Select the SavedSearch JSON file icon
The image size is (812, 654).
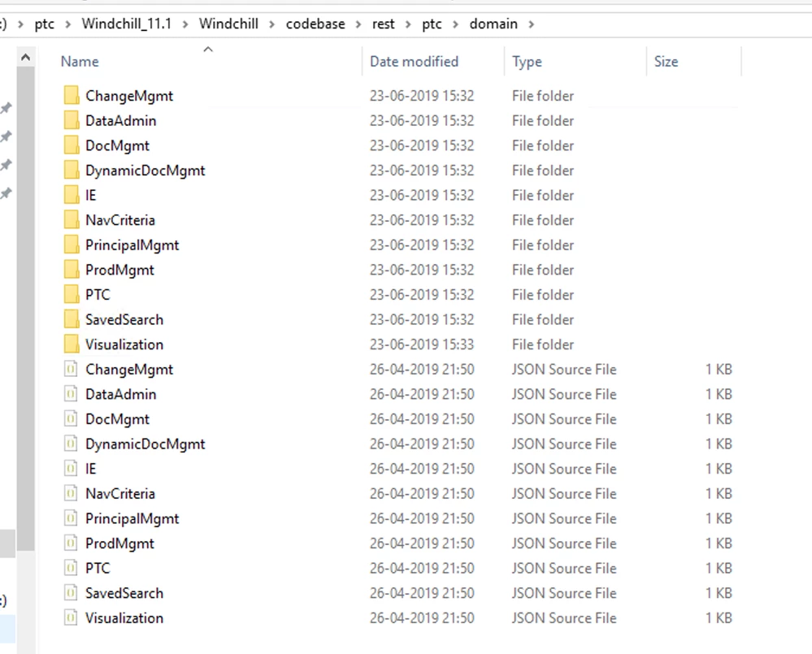(71, 592)
